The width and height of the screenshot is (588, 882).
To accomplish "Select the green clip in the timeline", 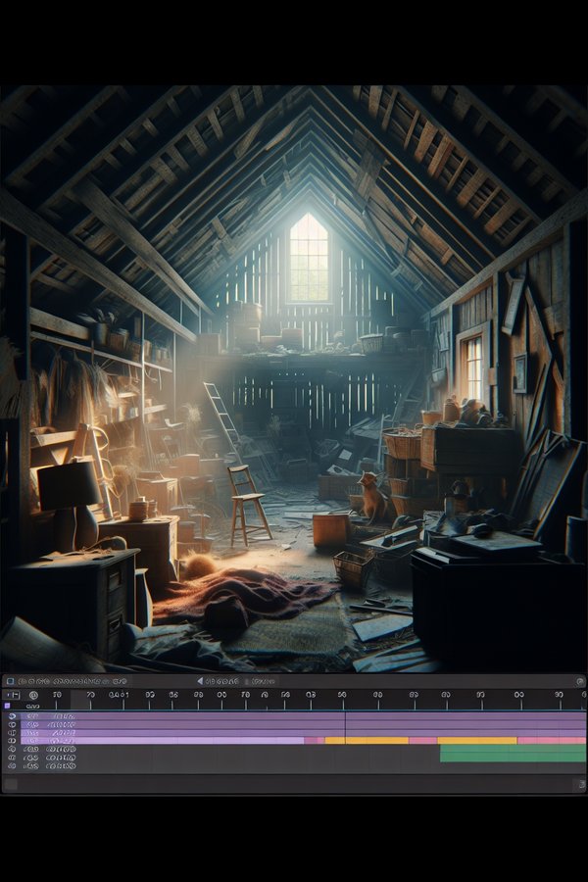I will click(513, 754).
